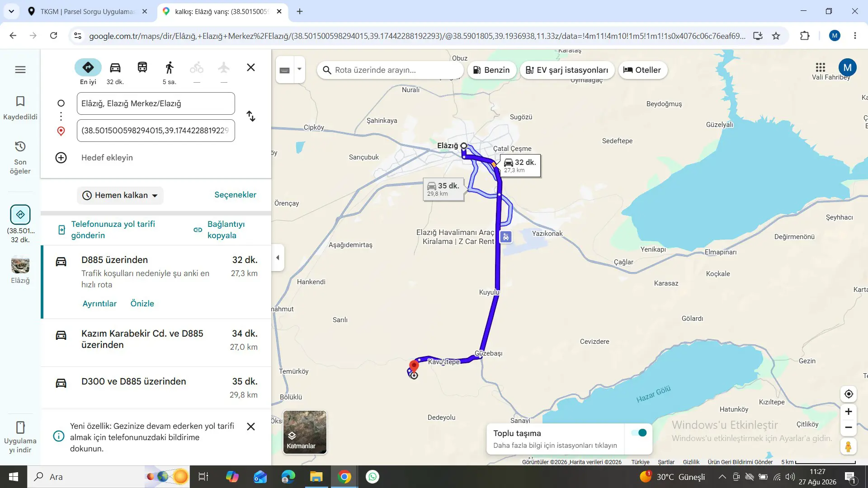Select the Kazım Karabekir Cd. route option
Screen dimensions: 868x488
pos(156,342)
